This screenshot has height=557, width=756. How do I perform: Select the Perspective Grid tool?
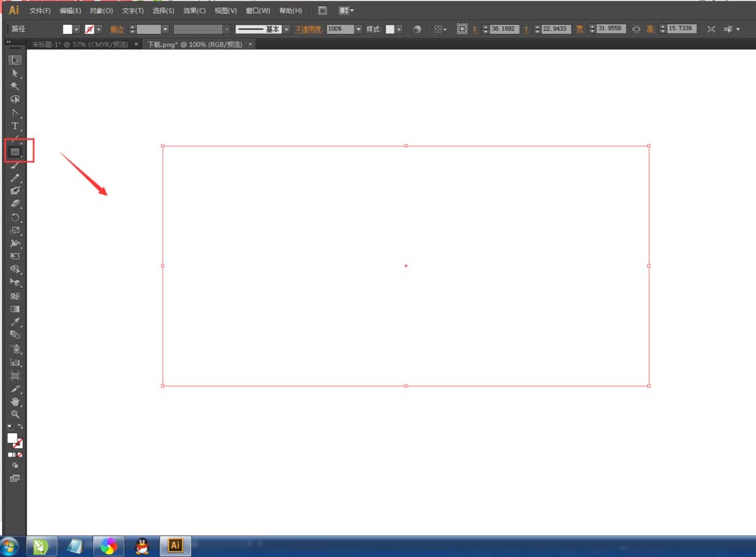(15, 283)
